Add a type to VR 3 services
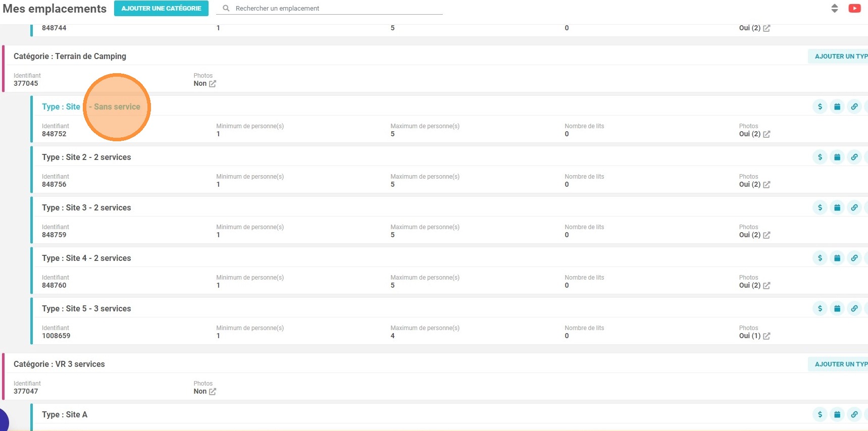 838,364
